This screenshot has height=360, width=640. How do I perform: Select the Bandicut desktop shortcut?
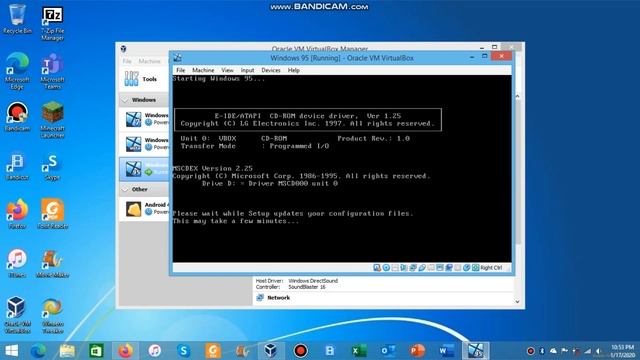(17, 167)
